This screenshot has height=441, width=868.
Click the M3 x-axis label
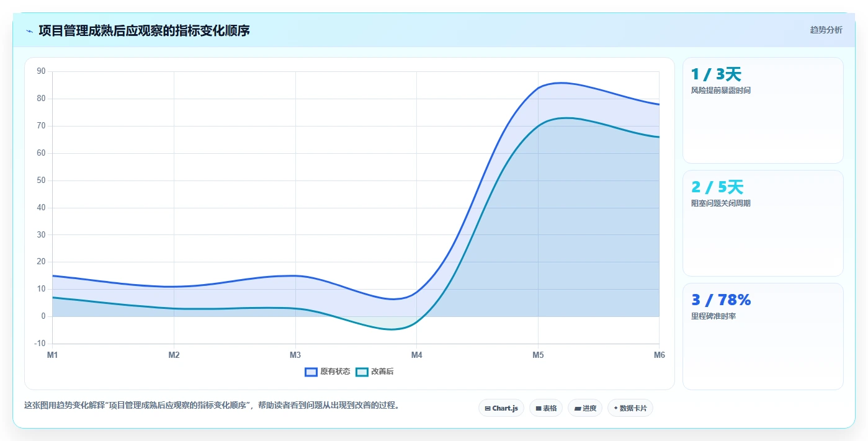point(295,355)
